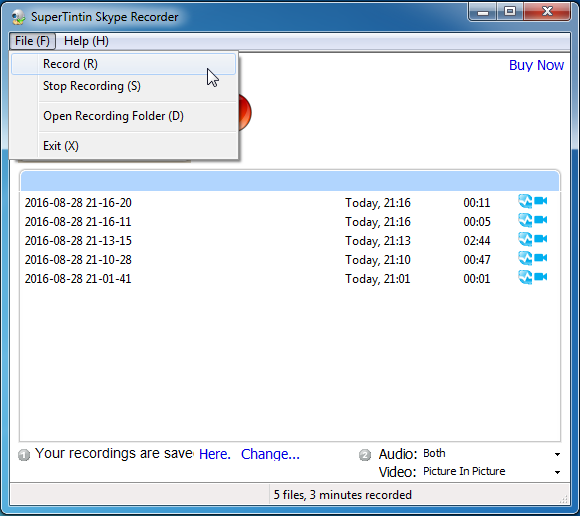The image size is (580, 516).
Task: Select the recording named 2016-08-28 21-10-28
Action: click(78, 259)
